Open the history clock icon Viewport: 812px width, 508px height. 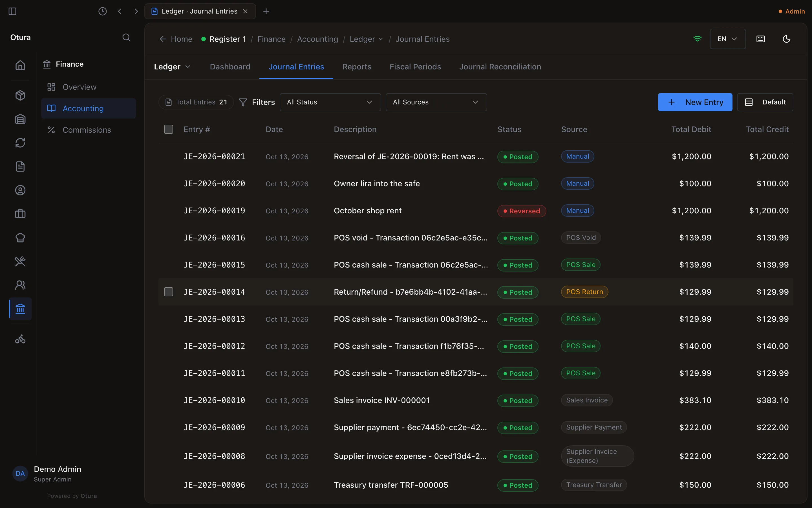[x=102, y=11]
